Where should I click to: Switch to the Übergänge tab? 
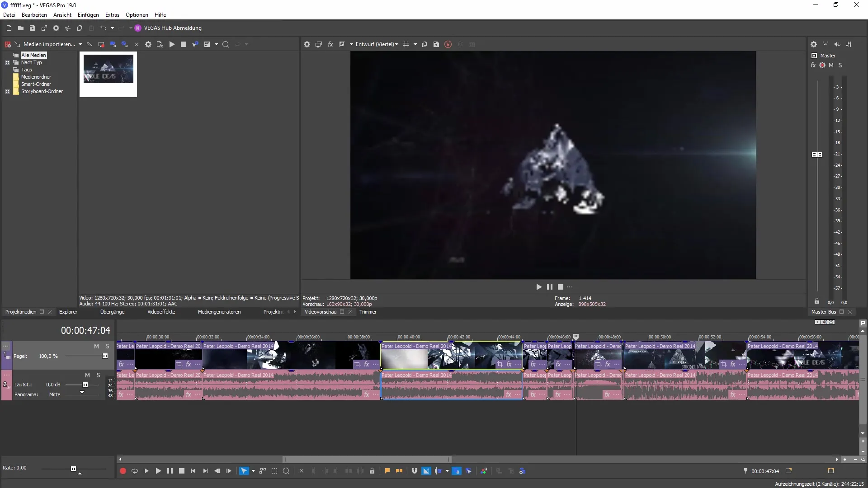pos(112,312)
